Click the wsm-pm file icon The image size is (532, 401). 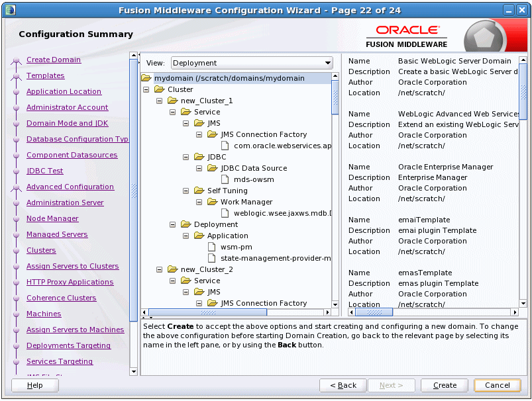(212, 247)
